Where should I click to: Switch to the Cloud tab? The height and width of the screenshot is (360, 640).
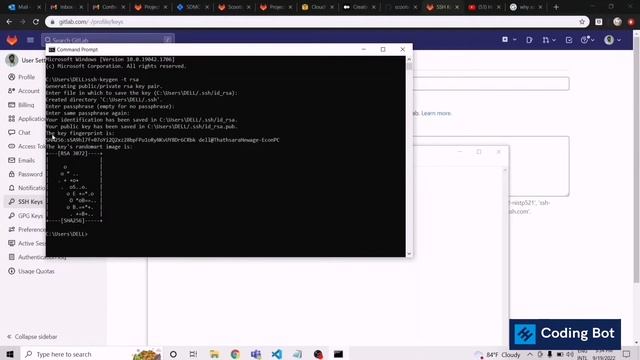pyautogui.click(x=318, y=7)
